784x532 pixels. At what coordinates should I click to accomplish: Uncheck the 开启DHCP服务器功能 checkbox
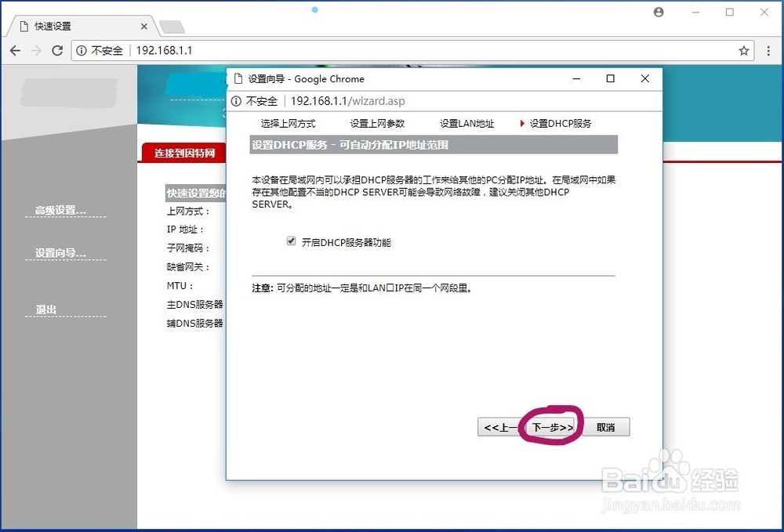[291, 241]
